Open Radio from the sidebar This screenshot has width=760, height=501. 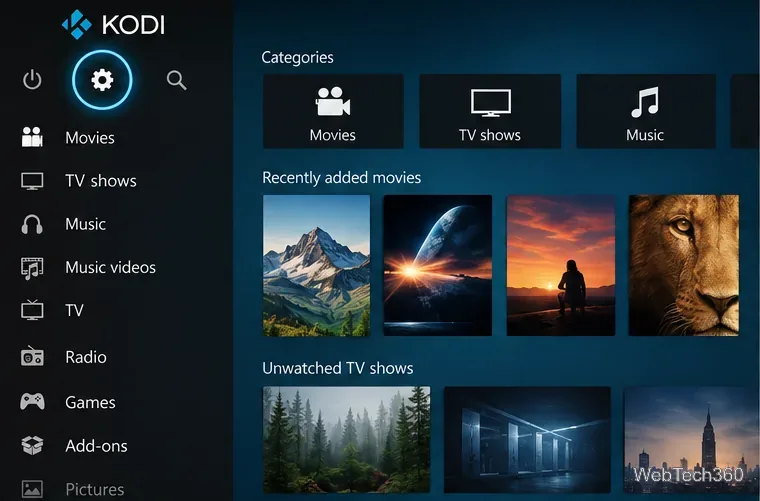point(86,357)
